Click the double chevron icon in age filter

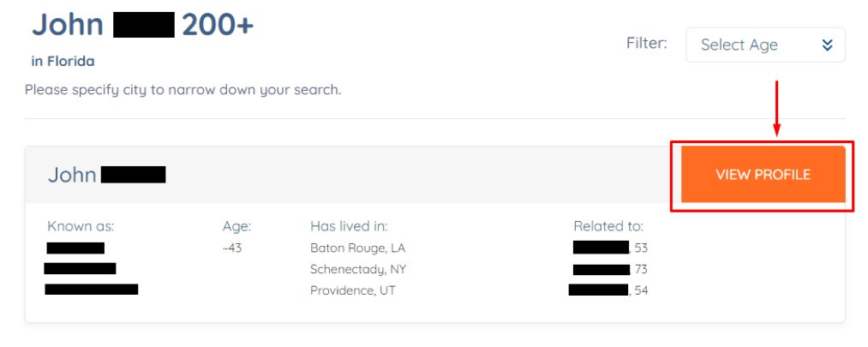pyautogui.click(x=827, y=45)
